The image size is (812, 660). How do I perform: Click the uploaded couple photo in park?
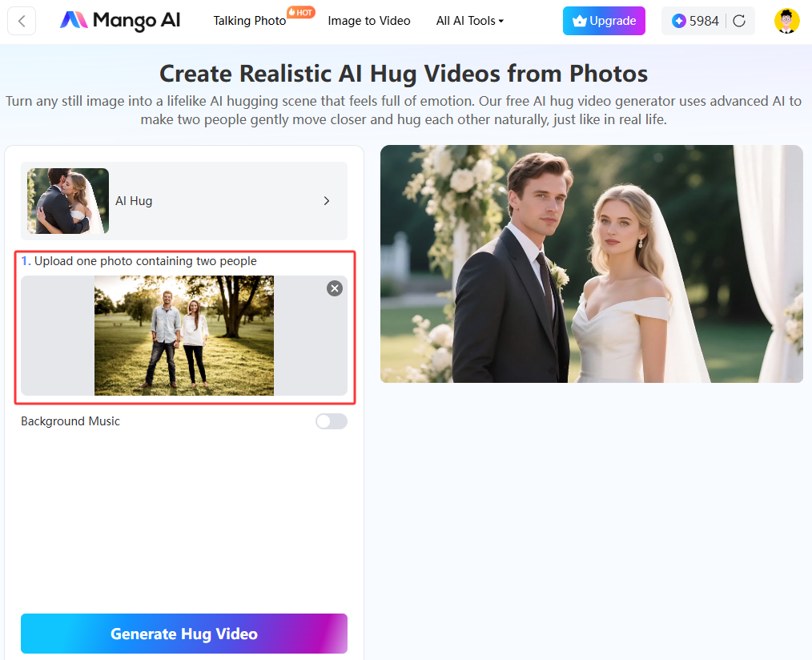pos(184,336)
